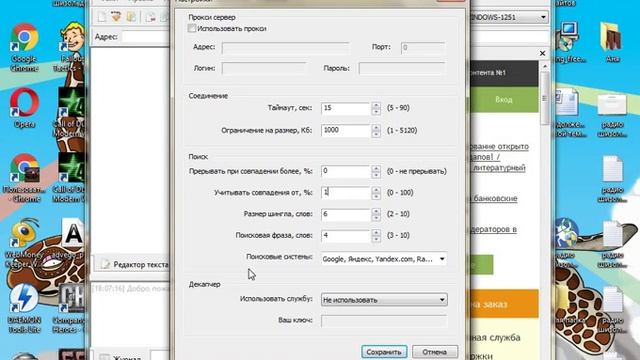The width and height of the screenshot is (640, 360).
Task: Expand the Поисковые системы dropdown
Action: coord(442,259)
